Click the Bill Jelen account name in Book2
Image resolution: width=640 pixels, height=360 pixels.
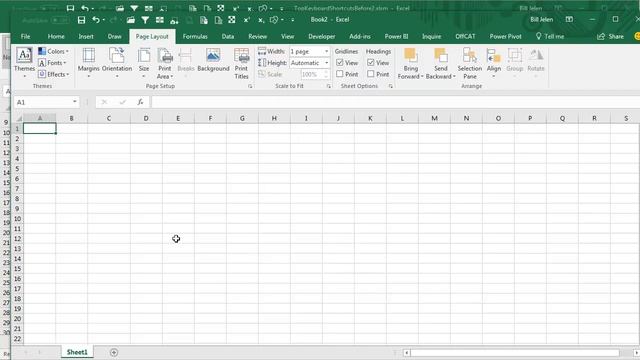point(542,20)
